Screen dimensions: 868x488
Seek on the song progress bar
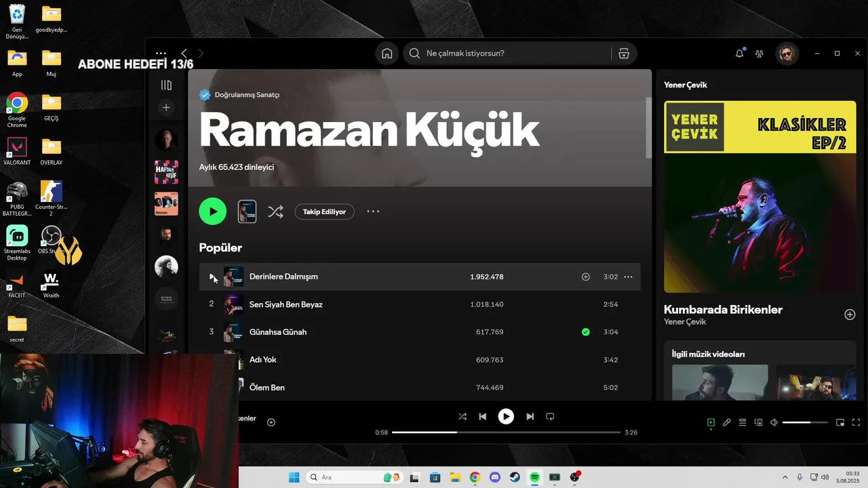click(506, 432)
